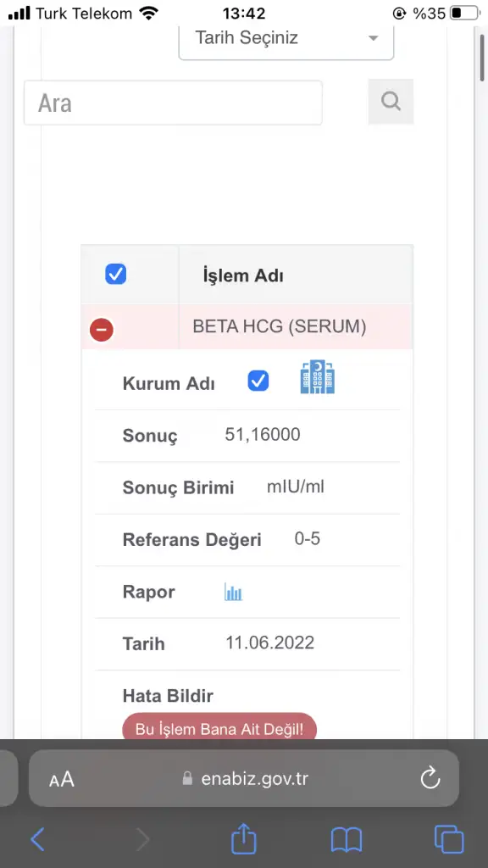Viewport: 488px width, 868px height.
Task: Tap the Safari share icon
Action: click(x=243, y=839)
